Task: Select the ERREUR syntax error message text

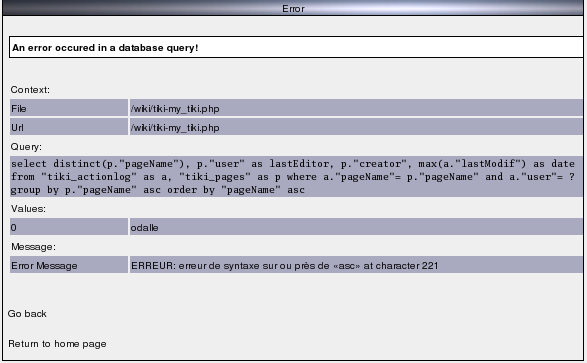Action: 285,266
